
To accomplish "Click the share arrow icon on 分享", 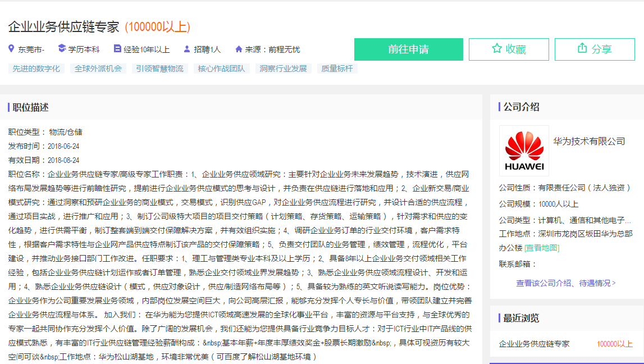I will pos(582,48).
